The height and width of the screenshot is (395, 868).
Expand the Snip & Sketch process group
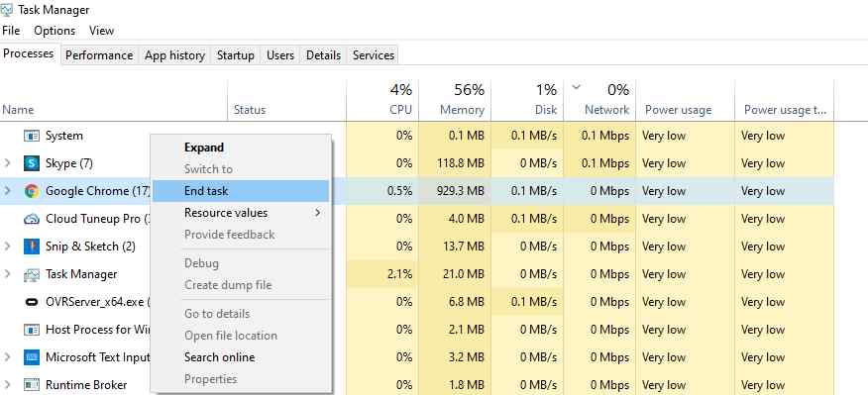pyautogui.click(x=7, y=247)
